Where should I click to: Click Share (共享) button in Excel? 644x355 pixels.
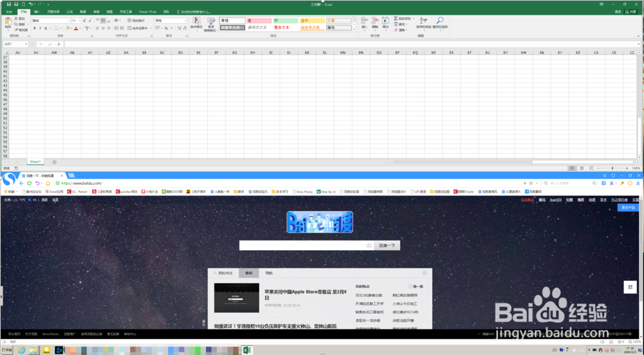point(632,12)
